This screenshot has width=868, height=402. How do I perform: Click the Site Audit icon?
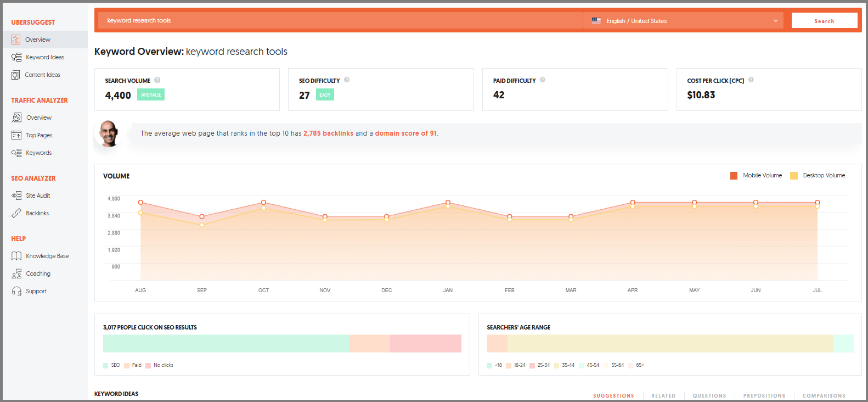pyautogui.click(x=16, y=196)
